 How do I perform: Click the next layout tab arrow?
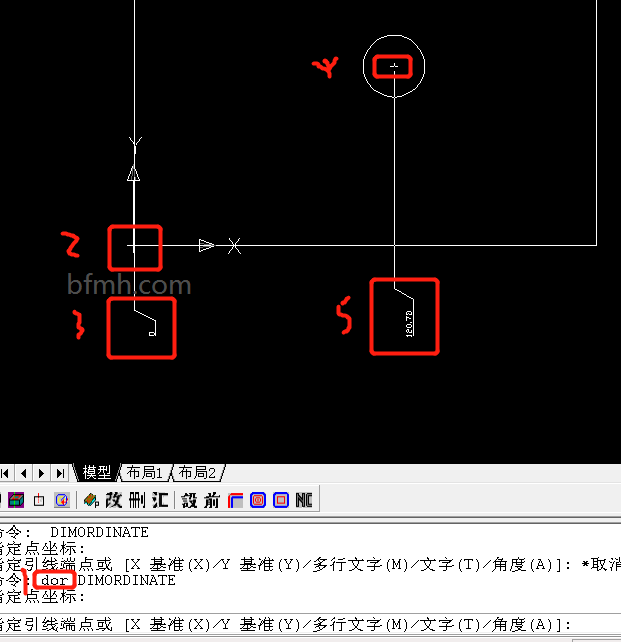click(41, 474)
